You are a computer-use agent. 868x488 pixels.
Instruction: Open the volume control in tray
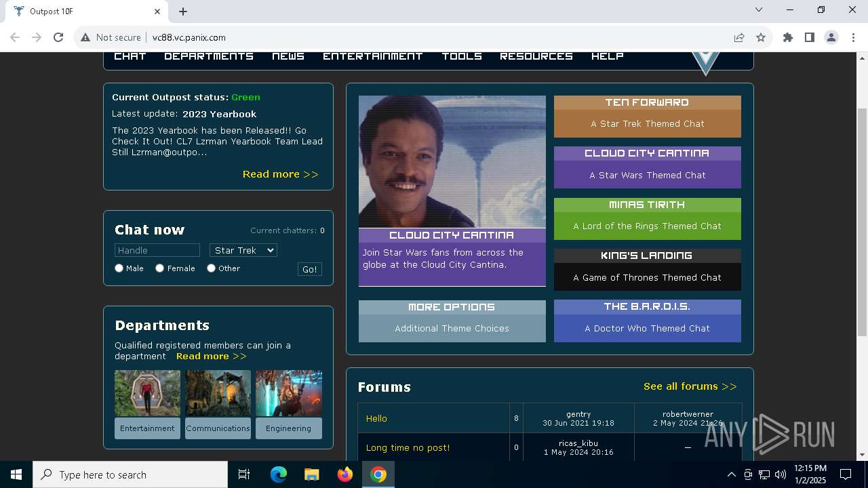[x=781, y=474]
